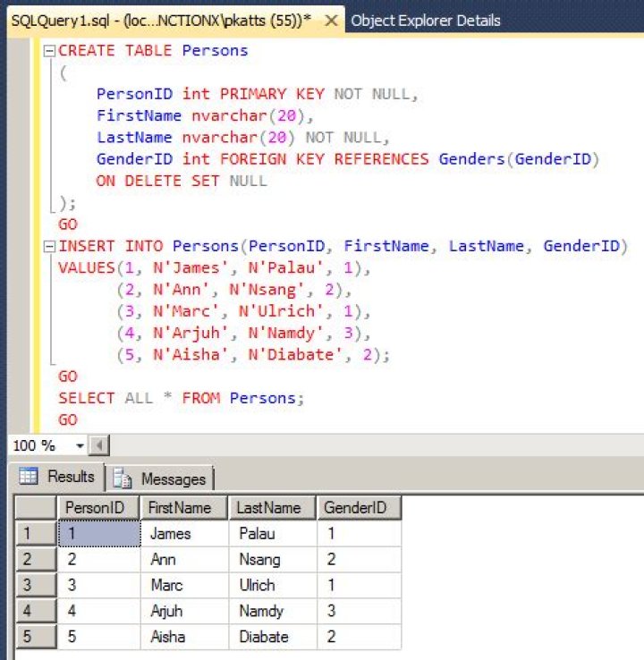Collapse the CREATE TABLE Persons code block
Image resolution: width=644 pixels, height=660 pixels.
49,51
